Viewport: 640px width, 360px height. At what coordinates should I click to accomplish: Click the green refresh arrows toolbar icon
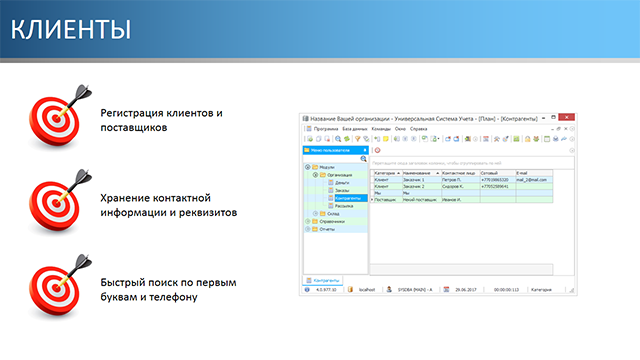pyautogui.click(x=347, y=139)
